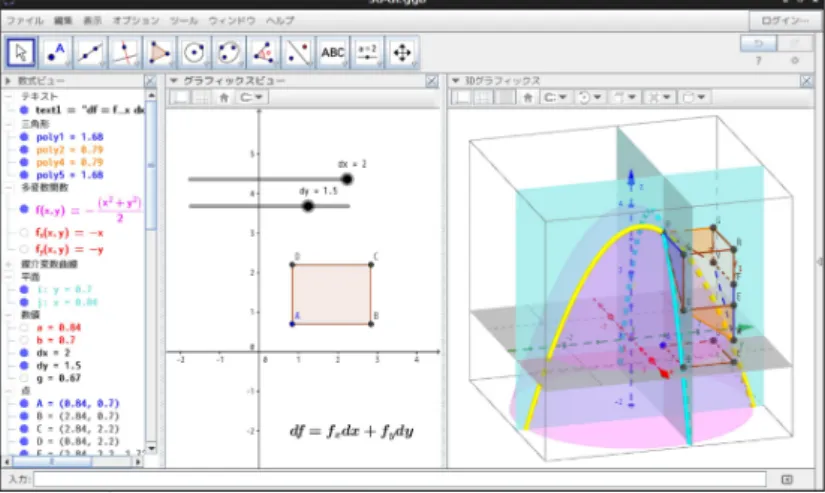Viewport: 825px width, 493px height.
Task: Select the Circle with center tool
Action: (x=194, y=53)
